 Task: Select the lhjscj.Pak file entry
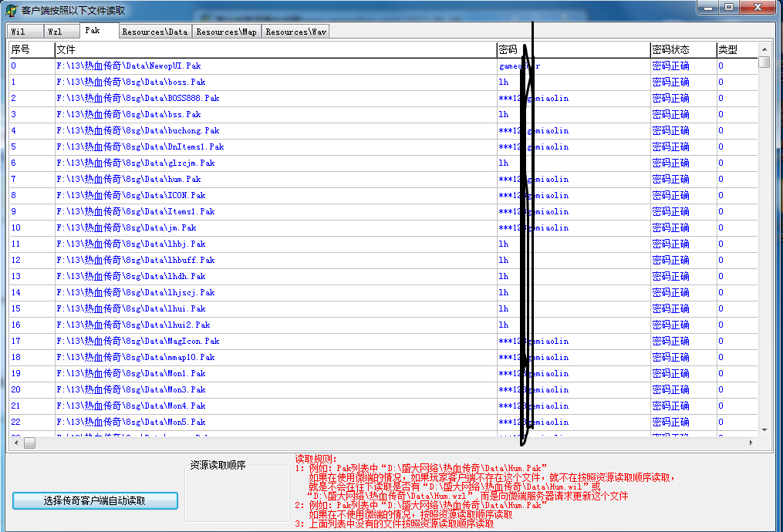pos(136,292)
